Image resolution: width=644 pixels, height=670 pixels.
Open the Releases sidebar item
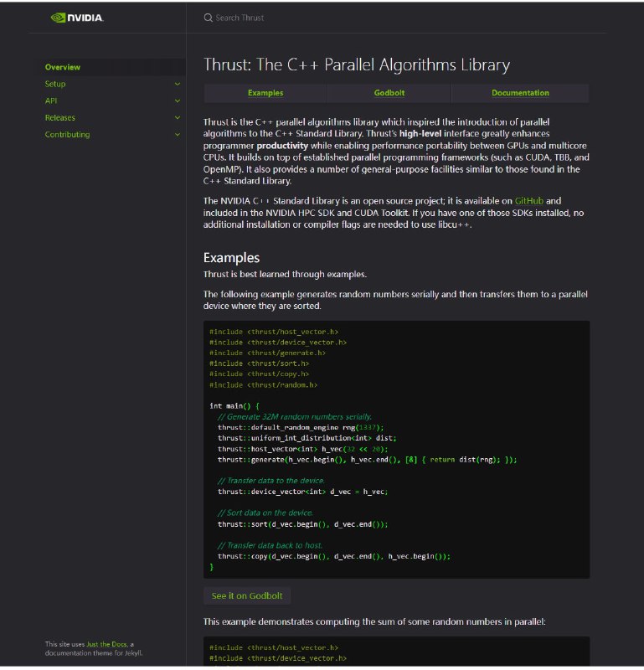[59, 117]
